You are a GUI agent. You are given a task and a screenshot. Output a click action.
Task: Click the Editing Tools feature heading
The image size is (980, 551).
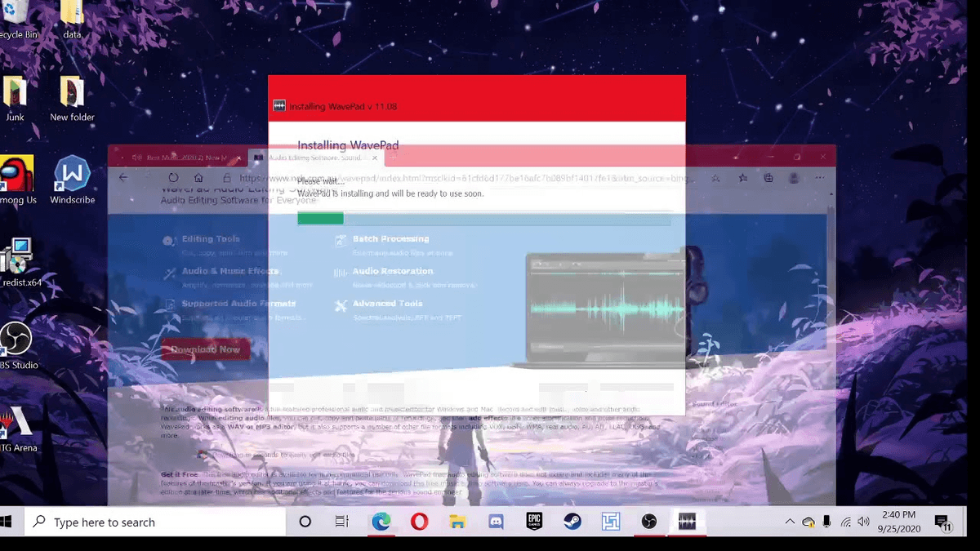[x=211, y=239]
